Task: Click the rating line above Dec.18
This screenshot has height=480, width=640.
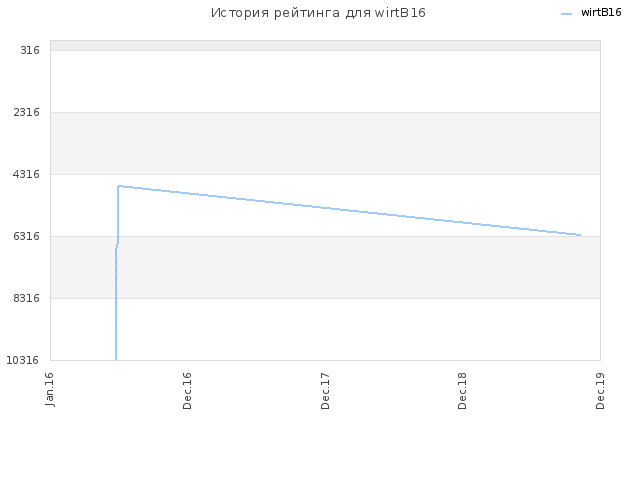Action: point(462,222)
